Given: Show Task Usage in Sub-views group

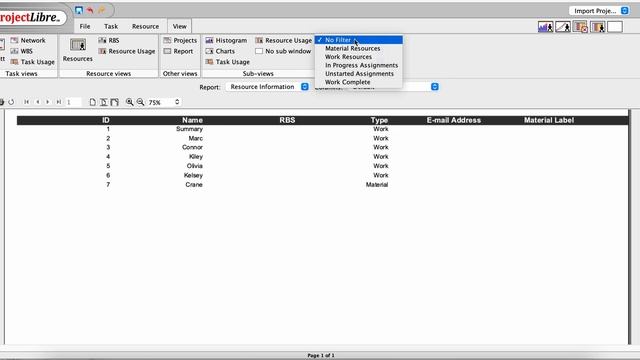Looking at the screenshot, I should (227, 62).
